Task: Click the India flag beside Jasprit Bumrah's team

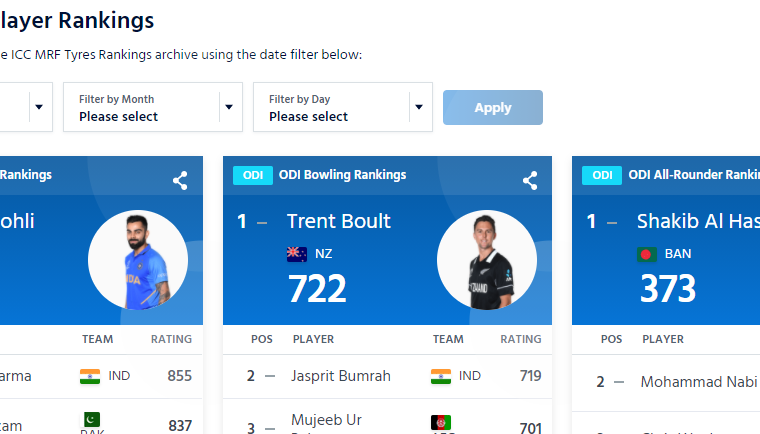Action: tap(441, 376)
